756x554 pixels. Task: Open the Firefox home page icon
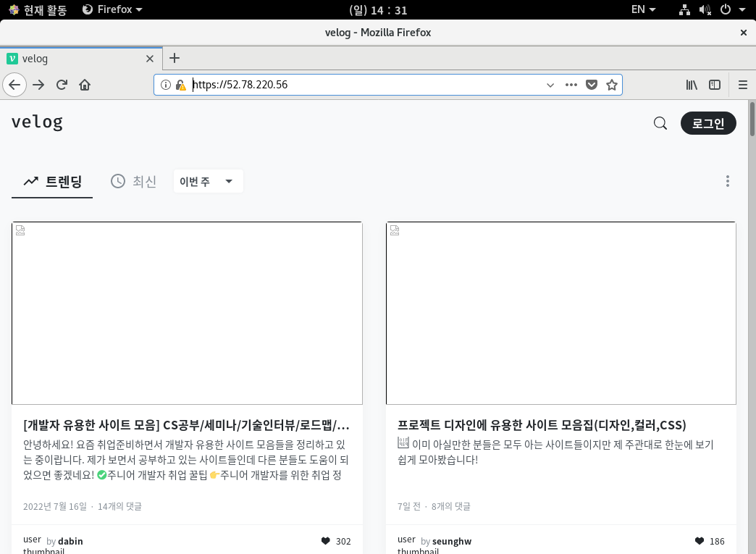(85, 85)
